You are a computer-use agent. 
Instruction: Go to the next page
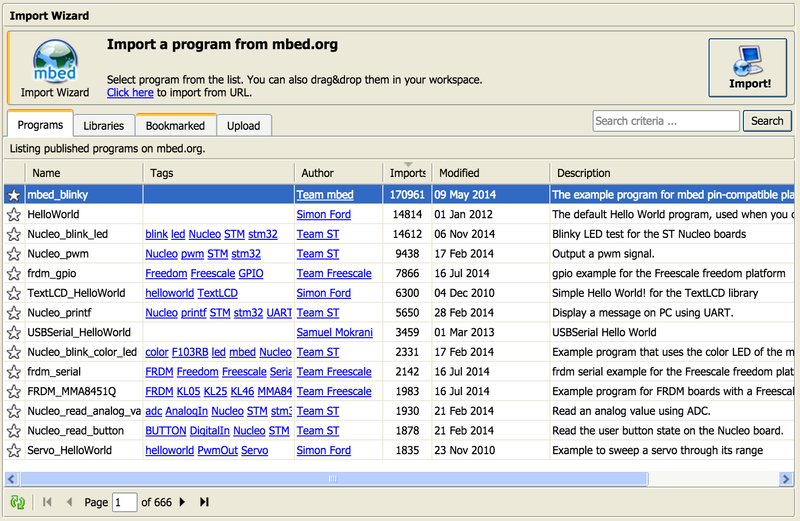(182, 502)
